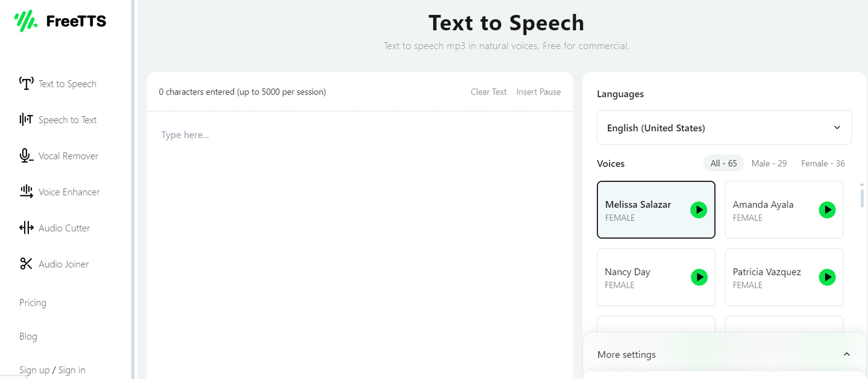Select the Vocal Remover microphone icon
The width and height of the screenshot is (868, 379).
[26, 156]
